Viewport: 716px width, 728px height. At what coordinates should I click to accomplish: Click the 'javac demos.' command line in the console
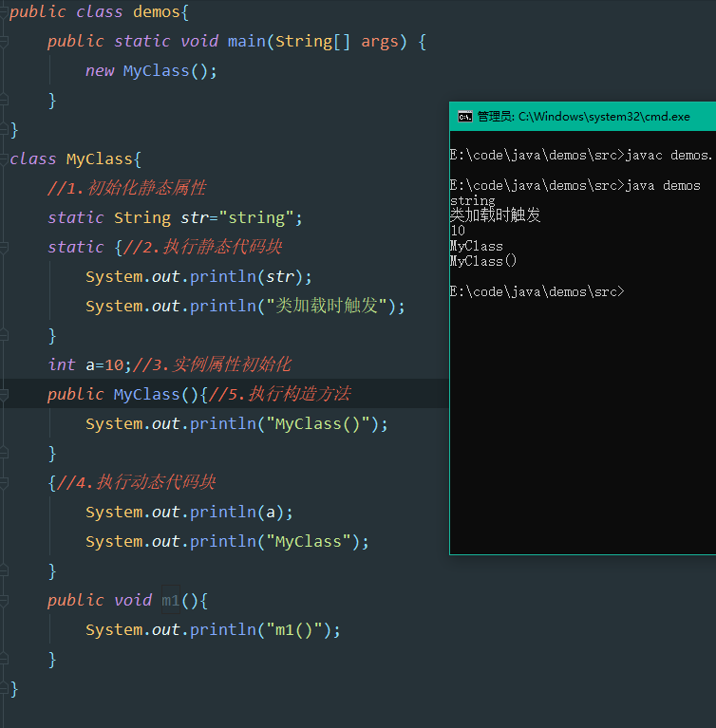click(x=581, y=155)
